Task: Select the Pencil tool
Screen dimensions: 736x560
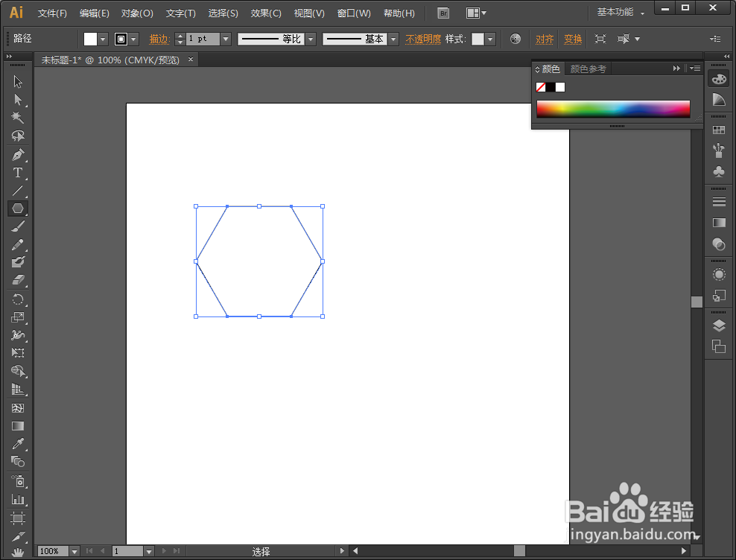Action: [x=18, y=244]
